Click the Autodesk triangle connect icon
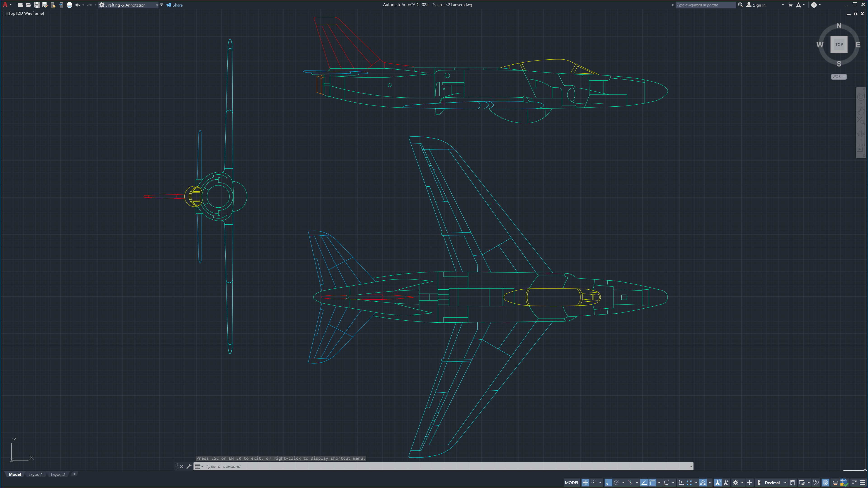 (x=798, y=5)
